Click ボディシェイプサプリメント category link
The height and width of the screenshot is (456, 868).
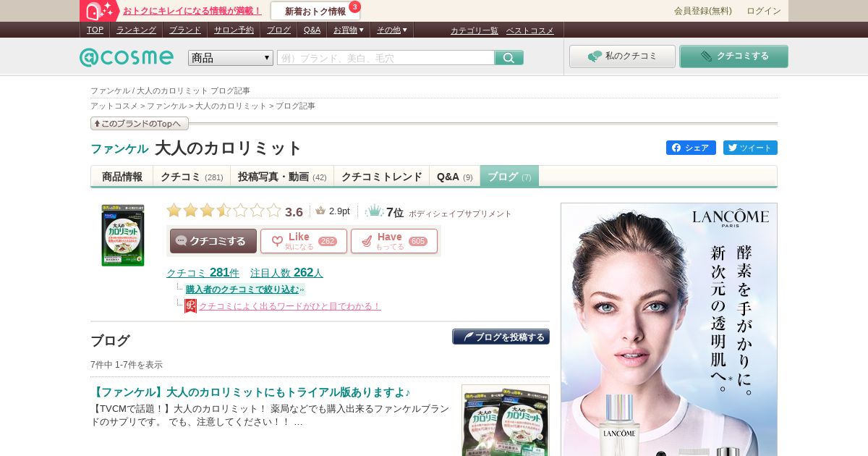460,214
